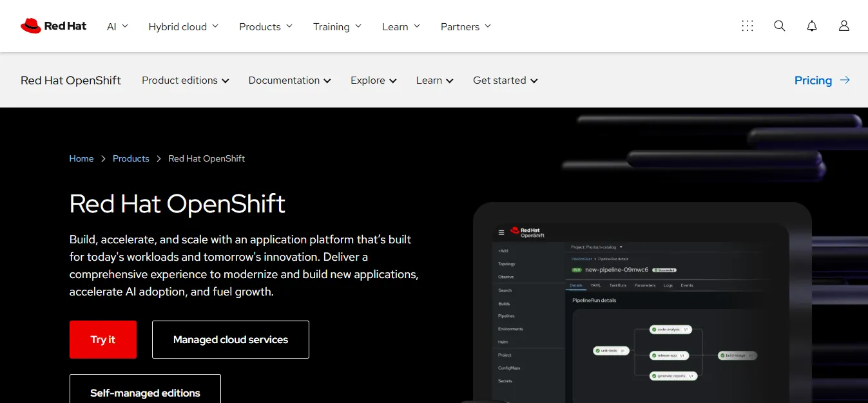This screenshot has width=868, height=403.
Task: Click the arrow icon next to Pricing
Action: click(845, 80)
